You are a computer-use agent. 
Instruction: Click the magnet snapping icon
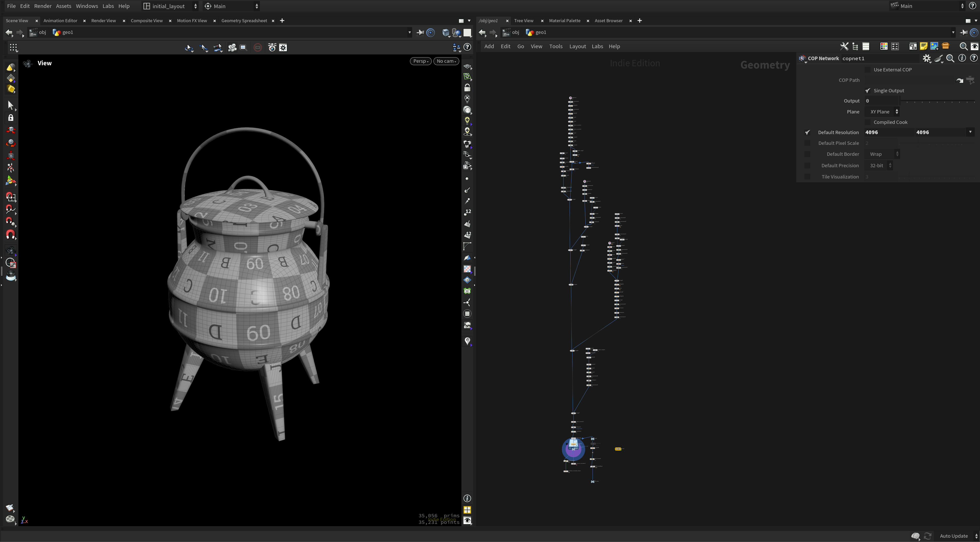pyautogui.click(x=11, y=235)
